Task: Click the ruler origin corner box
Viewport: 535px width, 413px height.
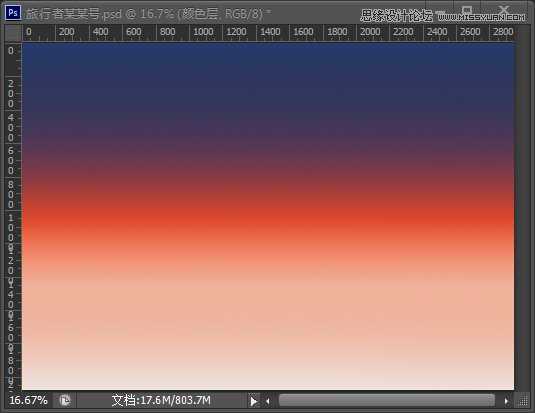Action: pos(13,33)
